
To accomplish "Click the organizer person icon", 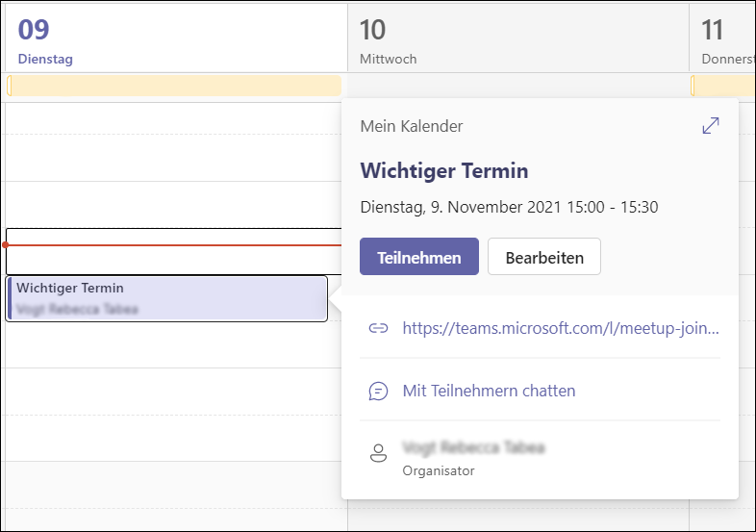I will pyautogui.click(x=378, y=453).
